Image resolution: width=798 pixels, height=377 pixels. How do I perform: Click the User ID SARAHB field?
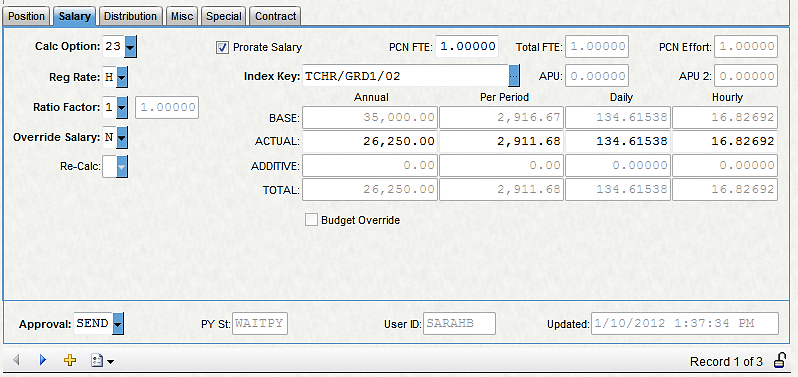(459, 324)
